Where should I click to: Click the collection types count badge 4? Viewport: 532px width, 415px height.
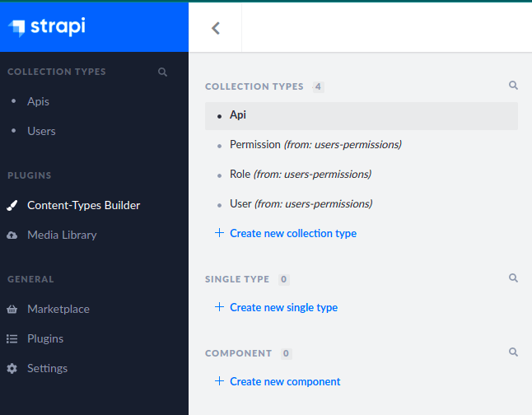click(x=318, y=86)
